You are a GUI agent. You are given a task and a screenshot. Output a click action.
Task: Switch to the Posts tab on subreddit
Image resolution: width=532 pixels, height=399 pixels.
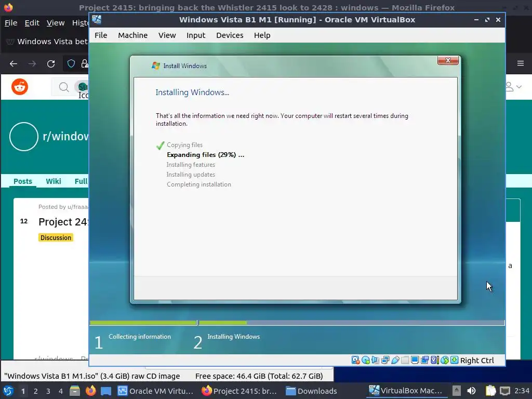pos(23,181)
